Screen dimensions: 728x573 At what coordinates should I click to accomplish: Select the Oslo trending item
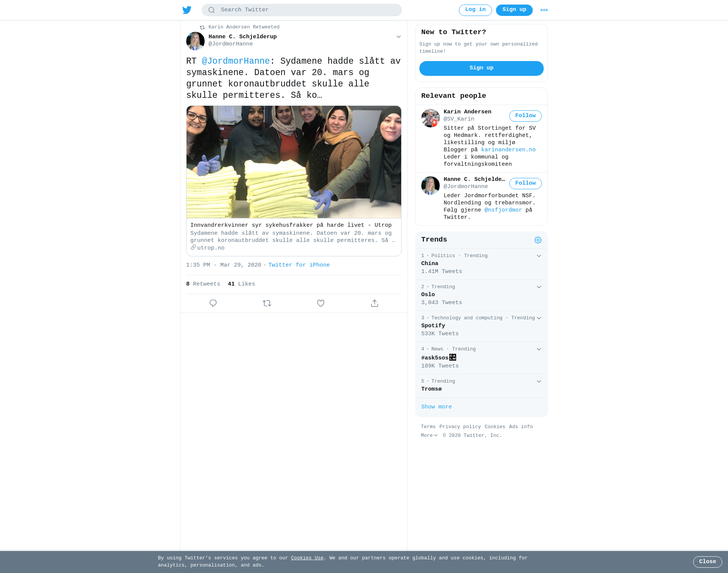(482, 295)
